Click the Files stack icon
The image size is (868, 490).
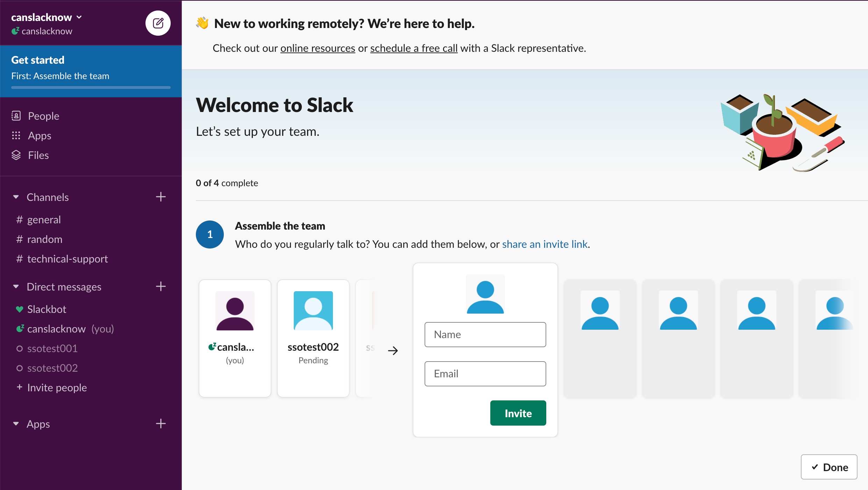16,155
